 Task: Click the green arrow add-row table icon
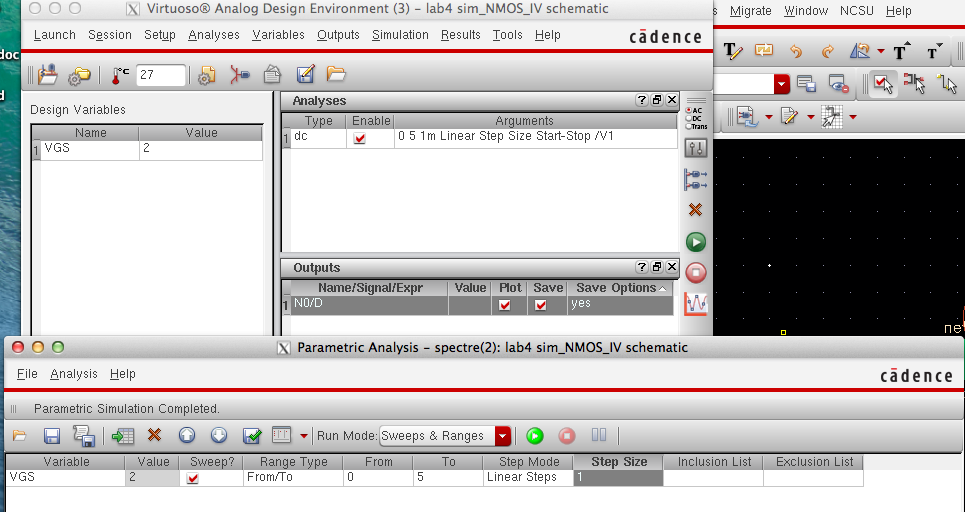point(122,436)
